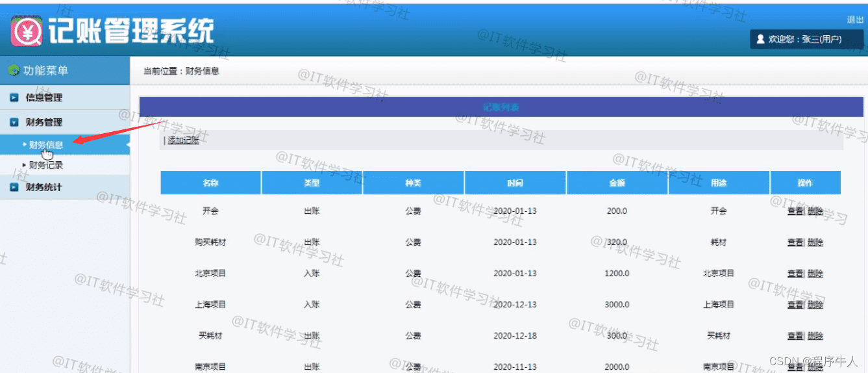Click the 开会 name cell
This screenshot has height=373, width=868.
pyautogui.click(x=210, y=211)
